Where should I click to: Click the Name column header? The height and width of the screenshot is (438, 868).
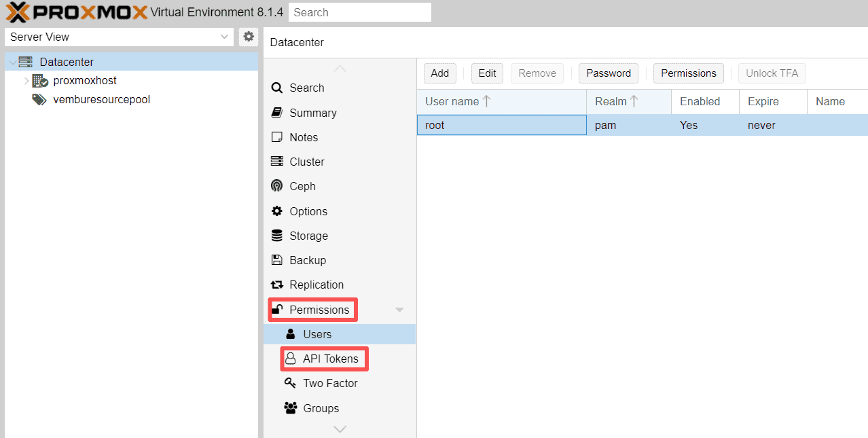click(x=837, y=101)
